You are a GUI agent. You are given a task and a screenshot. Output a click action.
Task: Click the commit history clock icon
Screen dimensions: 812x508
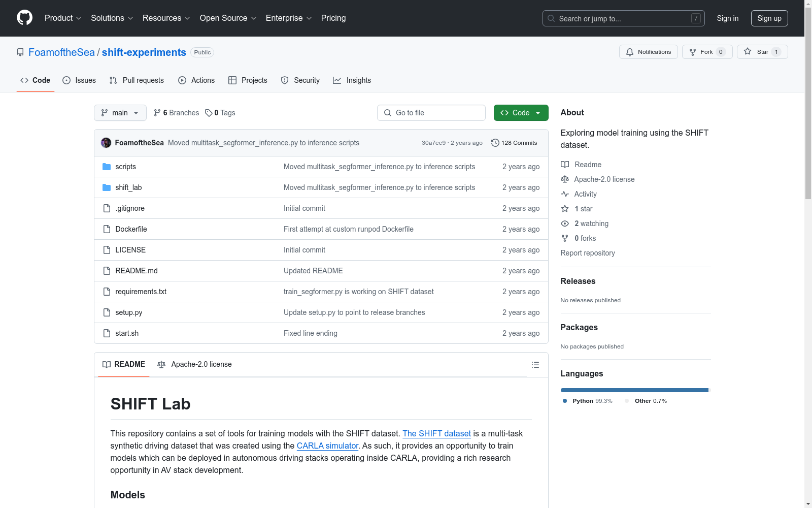pyautogui.click(x=495, y=143)
